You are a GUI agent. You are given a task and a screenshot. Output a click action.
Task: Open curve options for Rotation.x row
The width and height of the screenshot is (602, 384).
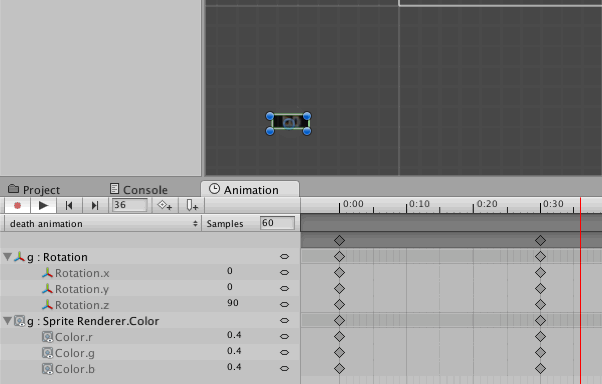pos(284,273)
